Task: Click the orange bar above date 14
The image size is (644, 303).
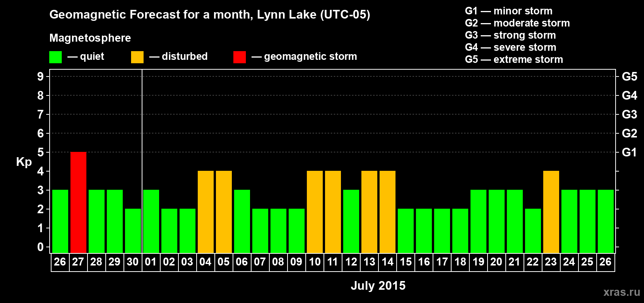Action: (x=388, y=212)
